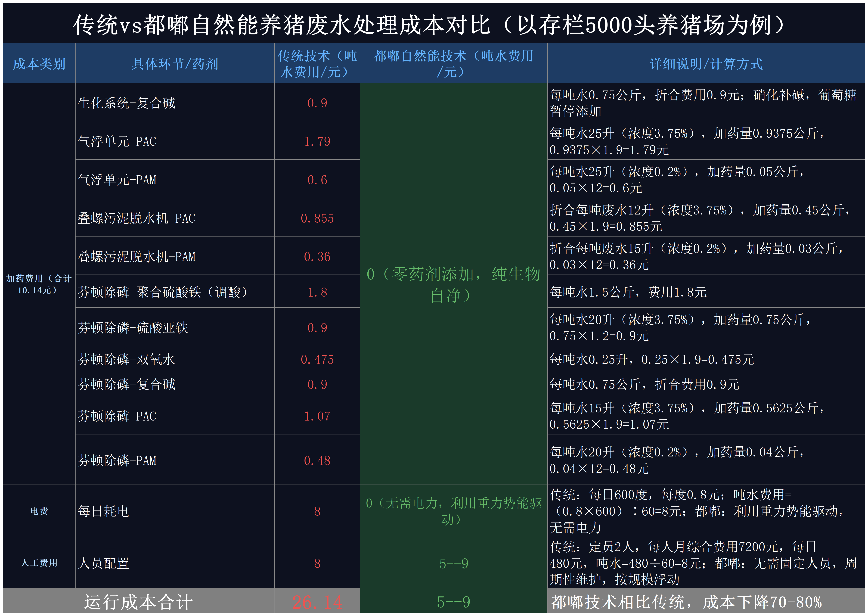Click the 成本类别 column header
The image size is (868, 616).
[x=39, y=64]
